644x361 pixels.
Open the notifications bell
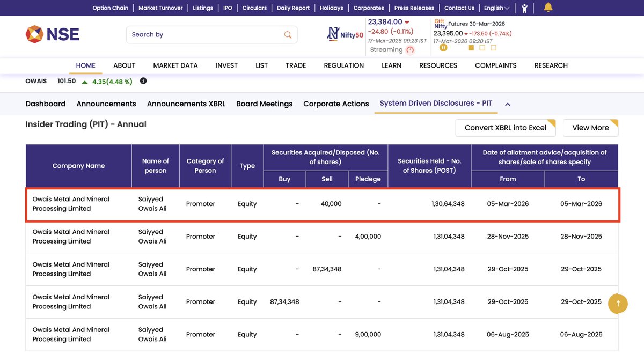[x=548, y=8]
